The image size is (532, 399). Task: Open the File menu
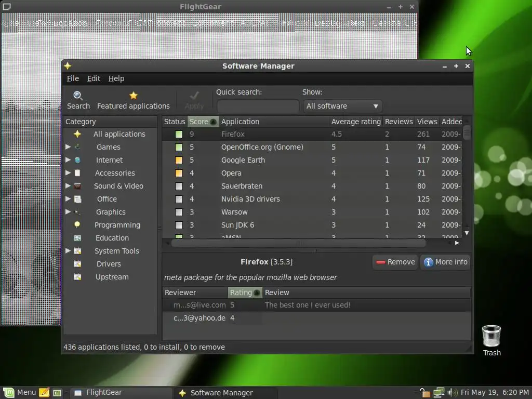[x=73, y=78]
